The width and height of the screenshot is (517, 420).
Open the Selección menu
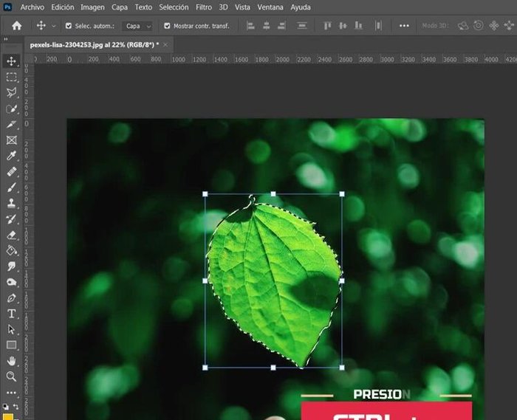click(x=174, y=7)
